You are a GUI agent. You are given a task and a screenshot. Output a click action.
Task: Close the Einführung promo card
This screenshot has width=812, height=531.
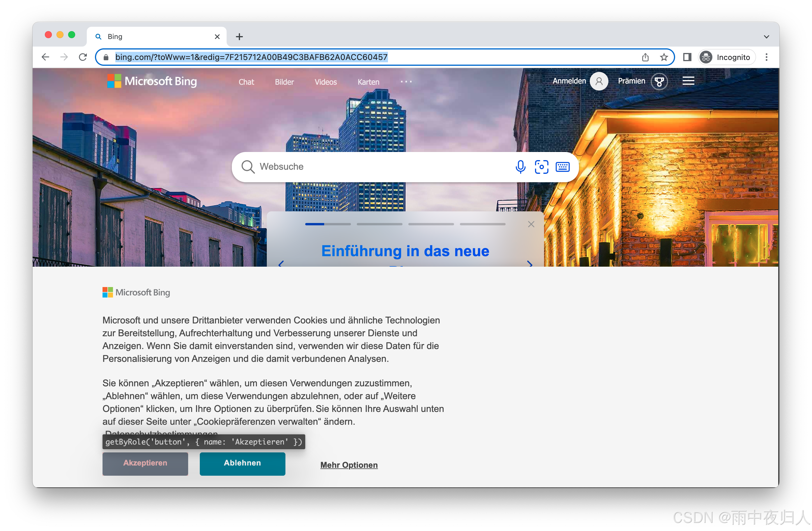point(531,224)
